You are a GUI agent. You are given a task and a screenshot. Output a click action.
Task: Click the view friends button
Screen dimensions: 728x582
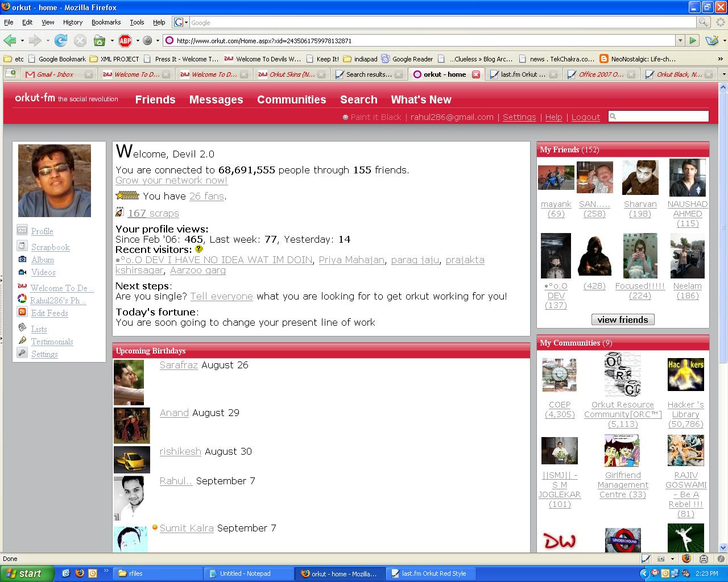tap(623, 319)
